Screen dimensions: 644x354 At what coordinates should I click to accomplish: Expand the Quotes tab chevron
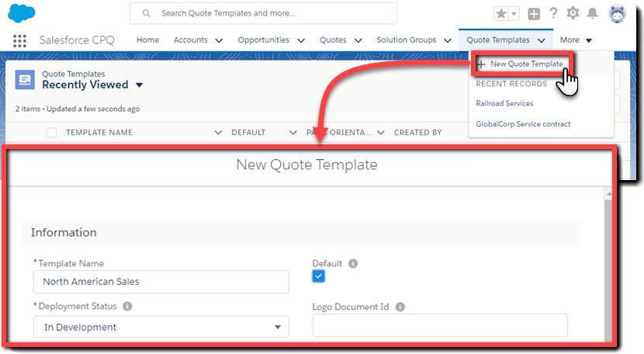tap(358, 40)
